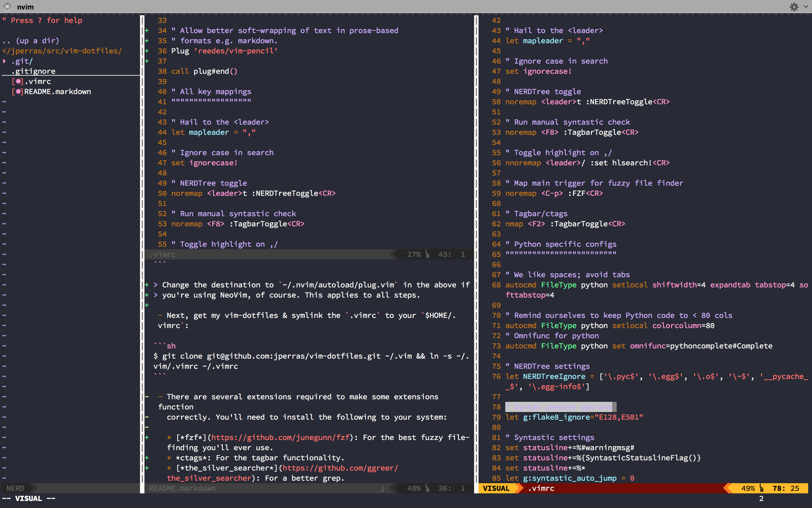The image size is (812, 508).
Task: Click the shiftwidth=4 autocmd on line 68
Action: 657,290
